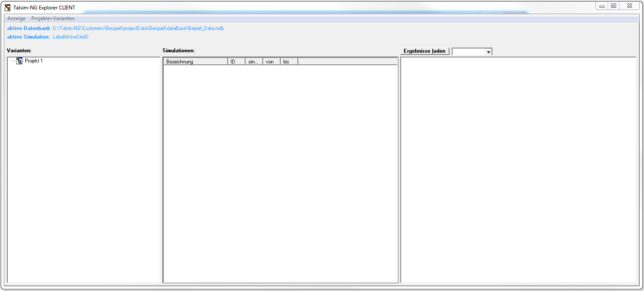The image size is (644, 291).
Task: Select the Projekt 1 tree node icon
Action: (x=19, y=61)
